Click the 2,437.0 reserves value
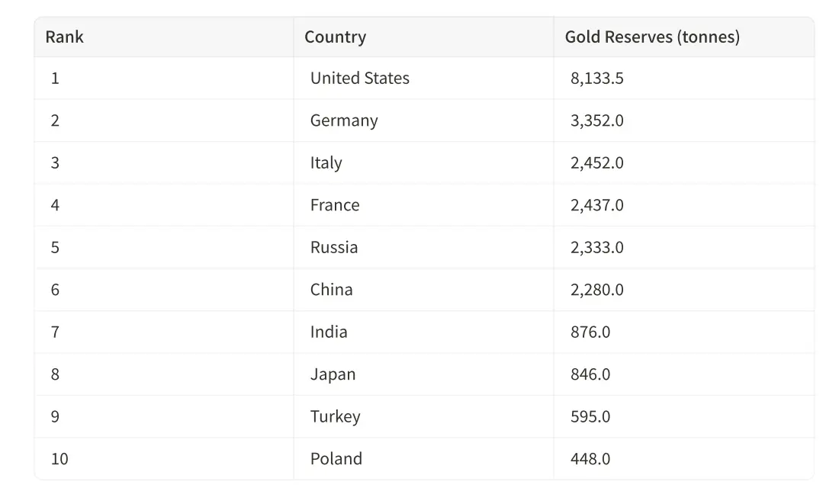Screen dimensions: 839x504 [596, 205]
